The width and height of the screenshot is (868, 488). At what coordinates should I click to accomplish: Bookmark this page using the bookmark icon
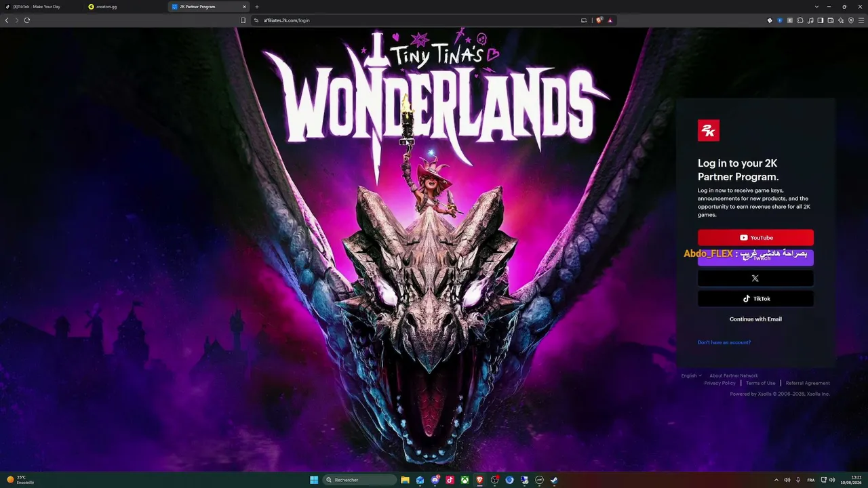pyautogui.click(x=243, y=20)
